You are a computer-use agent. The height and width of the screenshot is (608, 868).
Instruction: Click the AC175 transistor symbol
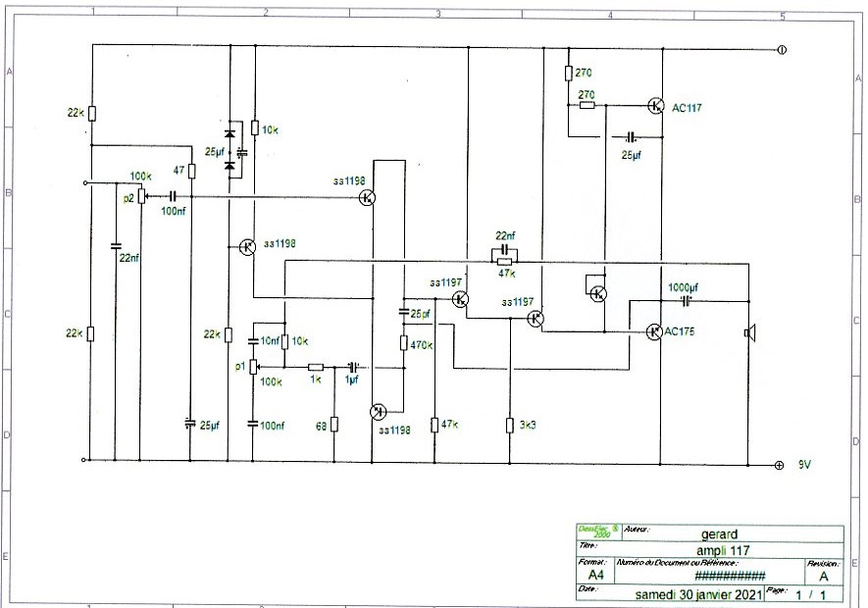tap(654, 332)
